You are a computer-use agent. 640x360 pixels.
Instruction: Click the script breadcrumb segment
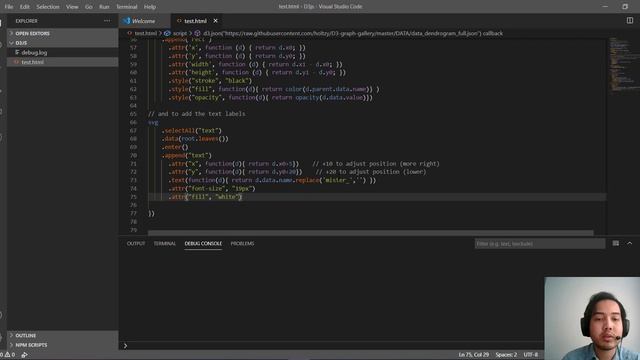click(180, 33)
